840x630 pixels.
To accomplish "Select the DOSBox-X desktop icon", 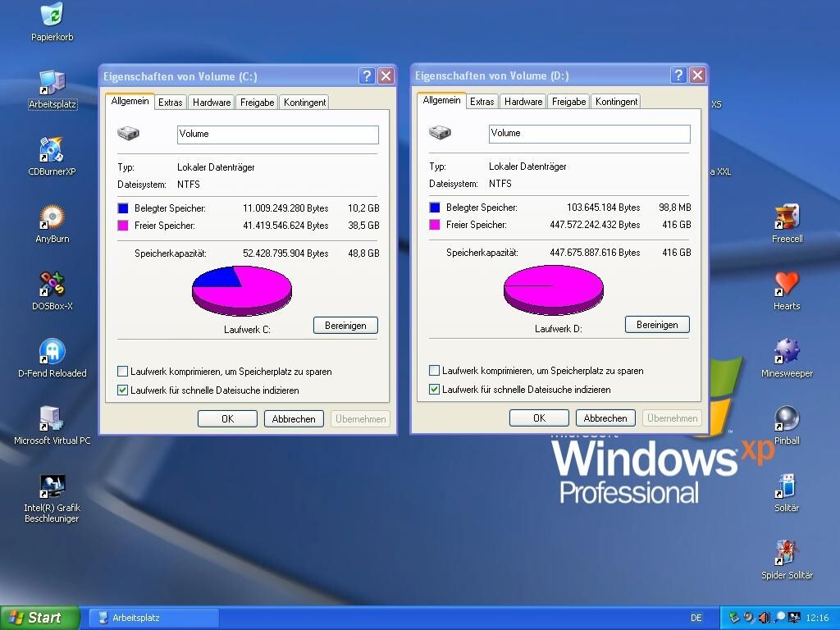I will coord(52,285).
